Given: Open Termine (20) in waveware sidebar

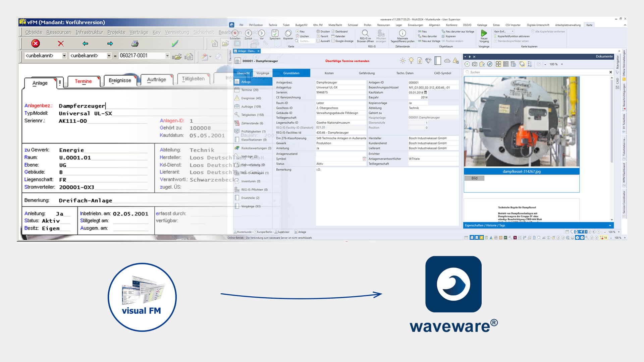Looking at the screenshot, I should [x=253, y=90].
